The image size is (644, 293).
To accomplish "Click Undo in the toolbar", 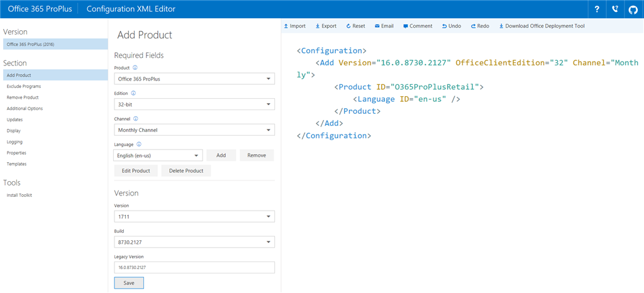I will click(x=452, y=26).
